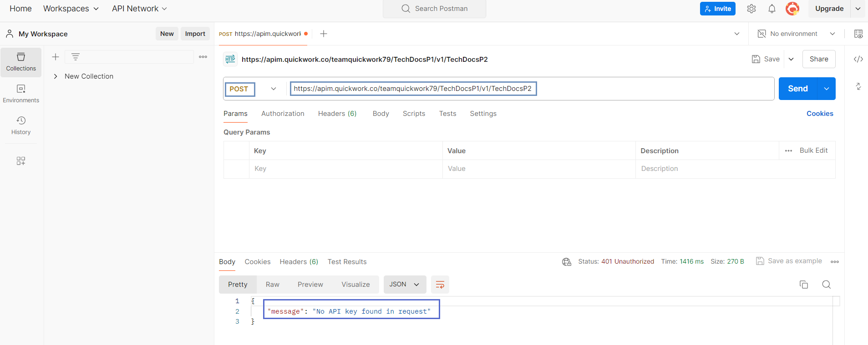This screenshot has width=868, height=345.
Task: Open the collections more options ellipsis
Action: 203,57
